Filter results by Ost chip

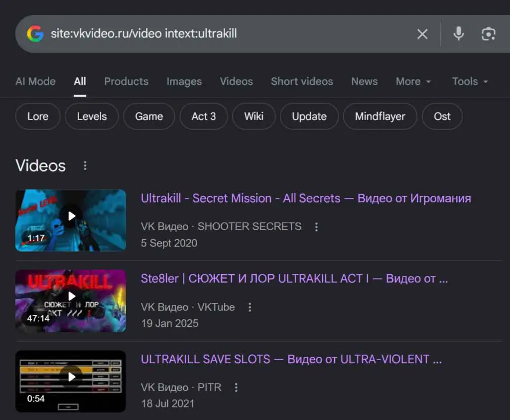tap(442, 117)
